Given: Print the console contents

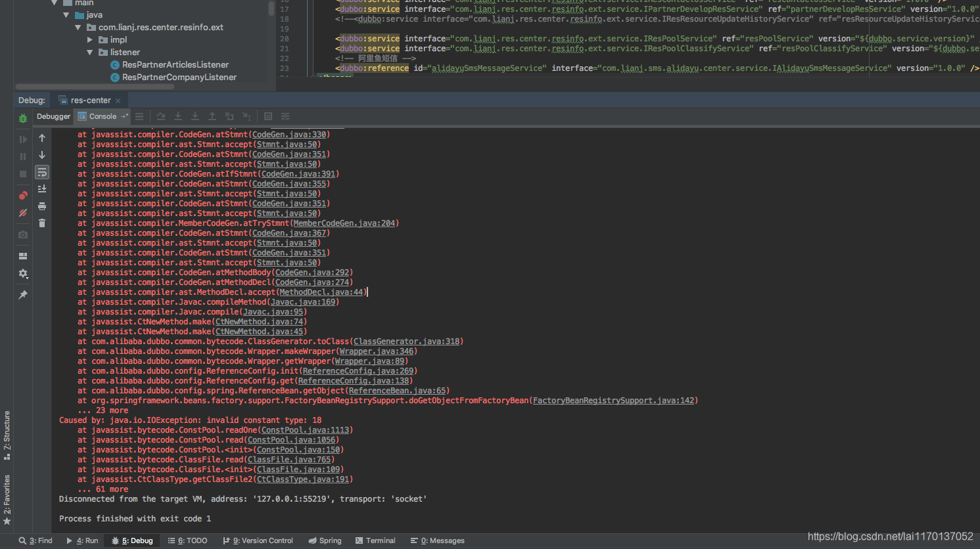Looking at the screenshot, I should click(42, 205).
